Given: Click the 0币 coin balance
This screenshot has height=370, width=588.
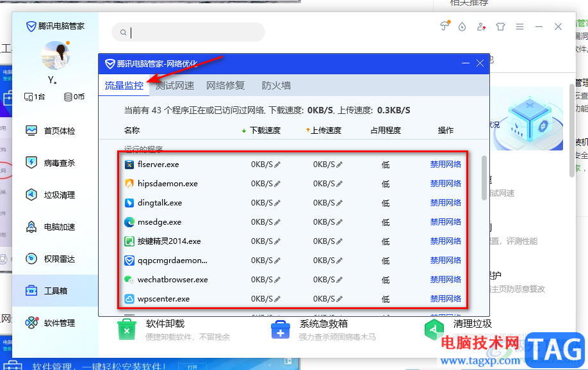Looking at the screenshot, I should [x=74, y=97].
